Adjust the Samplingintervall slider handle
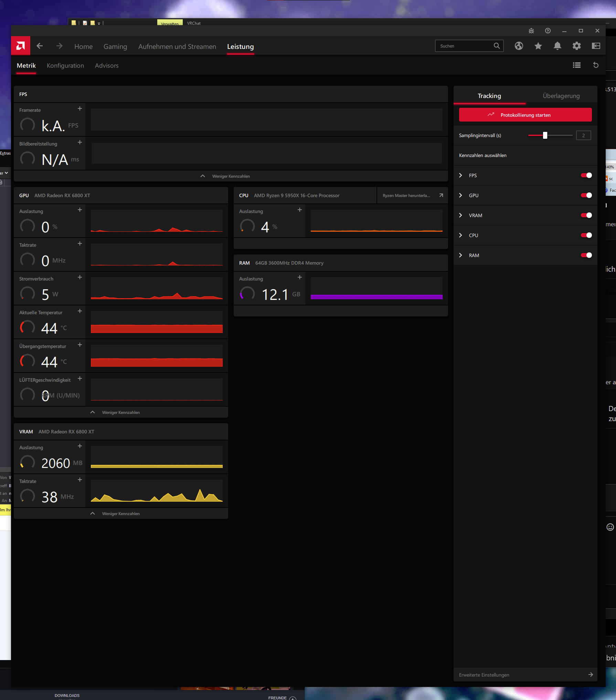616x700 pixels. (x=545, y=135)
